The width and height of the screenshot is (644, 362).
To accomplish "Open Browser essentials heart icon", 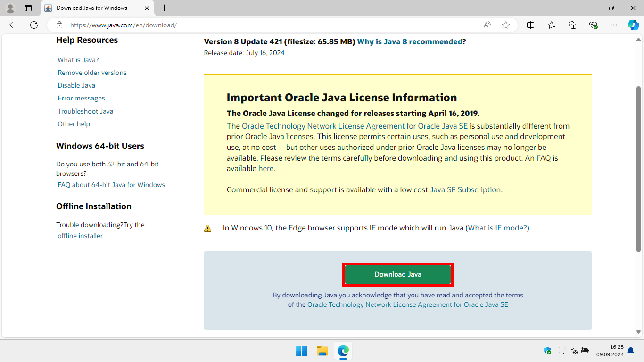I will pyautogui.click(x=593, y=25).
